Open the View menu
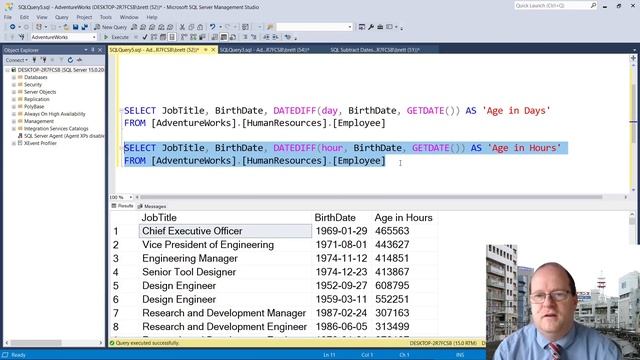 pyautogui.click(x=42, y=17)
